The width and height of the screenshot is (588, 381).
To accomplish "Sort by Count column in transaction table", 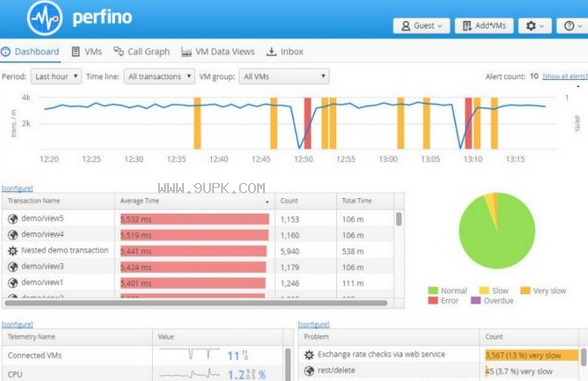I will point(306,201).
